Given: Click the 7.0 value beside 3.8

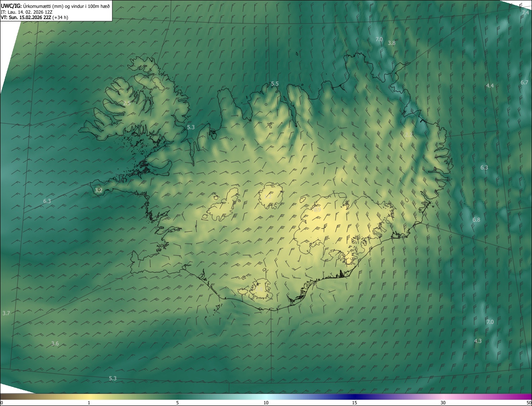Looking at the screenshot, I should 379,39.
